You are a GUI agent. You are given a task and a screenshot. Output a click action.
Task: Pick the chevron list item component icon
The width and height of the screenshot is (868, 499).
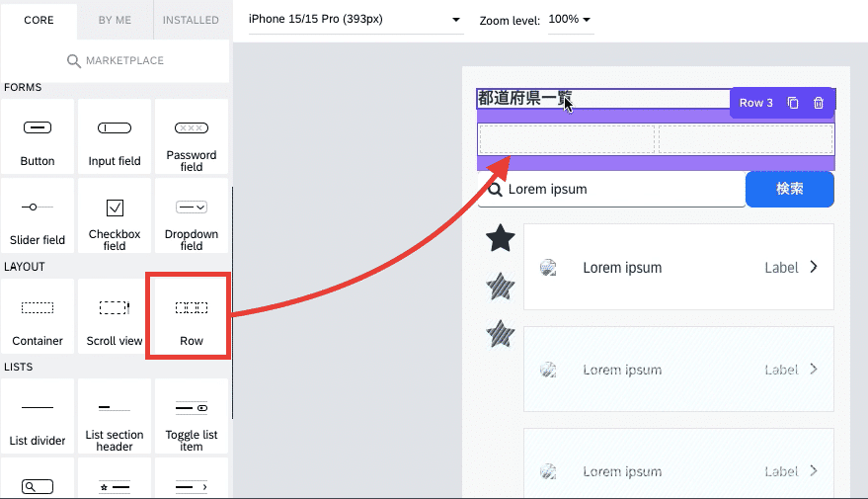[x=191, y=487]
